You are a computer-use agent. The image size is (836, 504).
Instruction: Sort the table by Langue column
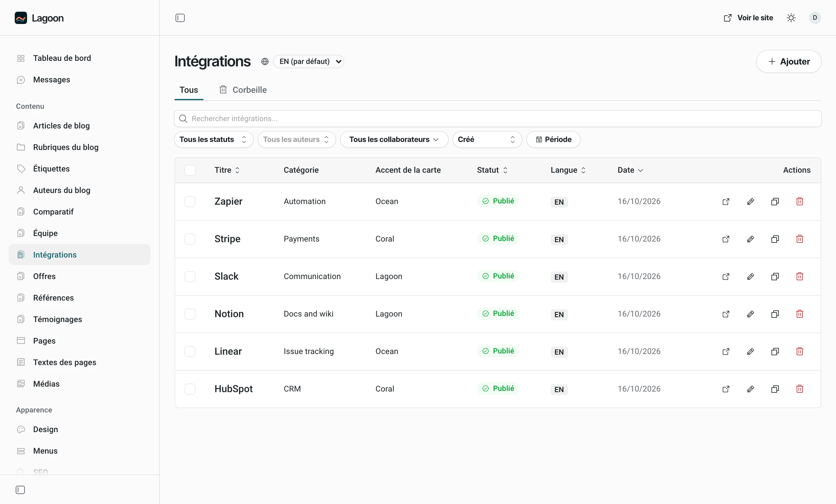click(x=568, y=170)
